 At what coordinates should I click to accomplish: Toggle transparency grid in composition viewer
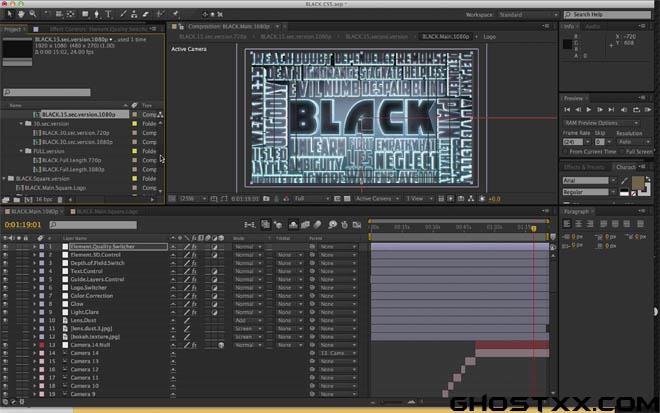347,199
